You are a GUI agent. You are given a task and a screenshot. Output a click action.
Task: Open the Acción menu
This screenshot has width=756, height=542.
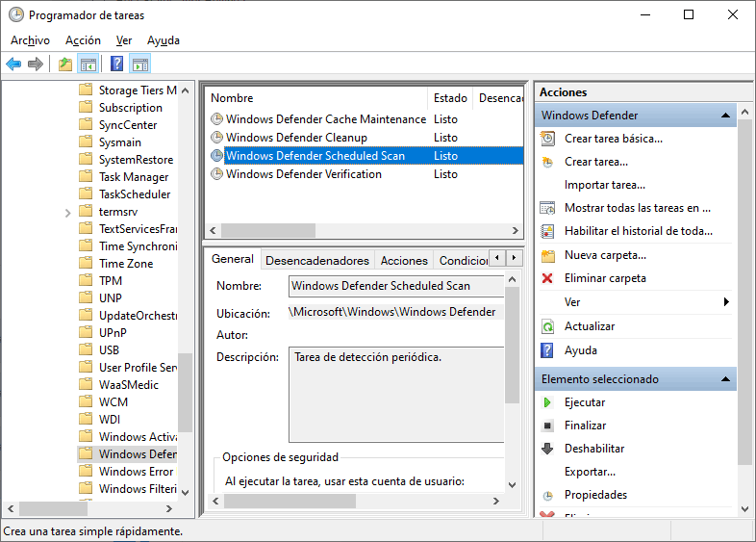tap(83, 40)
